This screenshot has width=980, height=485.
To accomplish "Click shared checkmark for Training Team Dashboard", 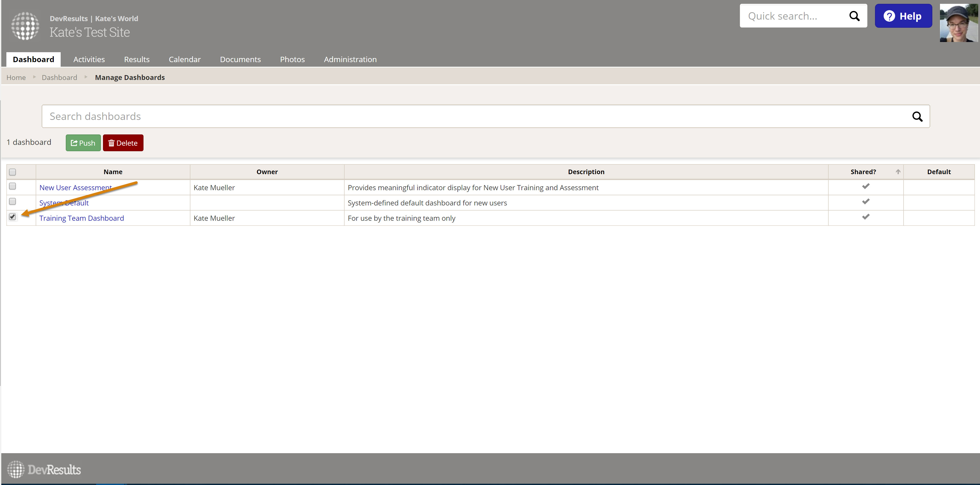I will point(866,217).
